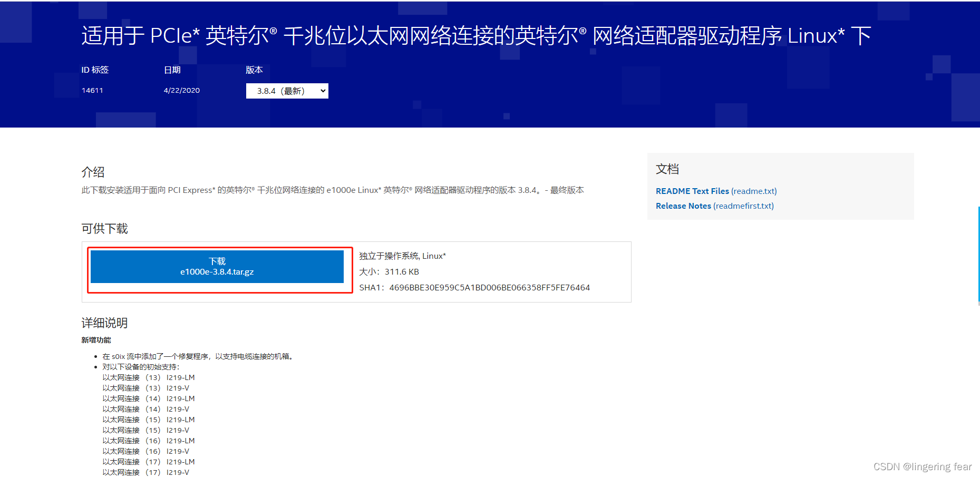Click the 日期 label

point(172,70)
